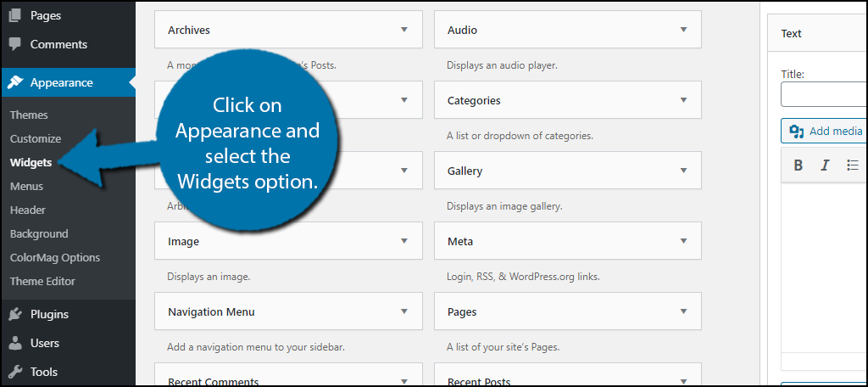Open the Customize submenu item
The height and width of the screenshot is (387, 868).
(x=36, y=139)
